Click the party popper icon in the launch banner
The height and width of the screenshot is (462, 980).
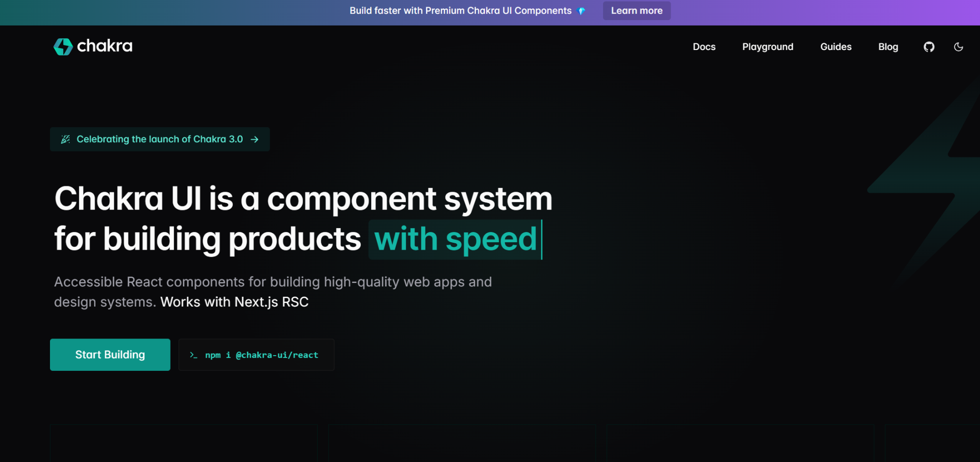point(65,139)
